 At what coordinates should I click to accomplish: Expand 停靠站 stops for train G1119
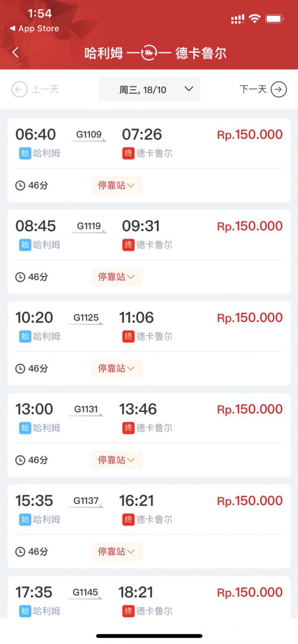[117, 277]
